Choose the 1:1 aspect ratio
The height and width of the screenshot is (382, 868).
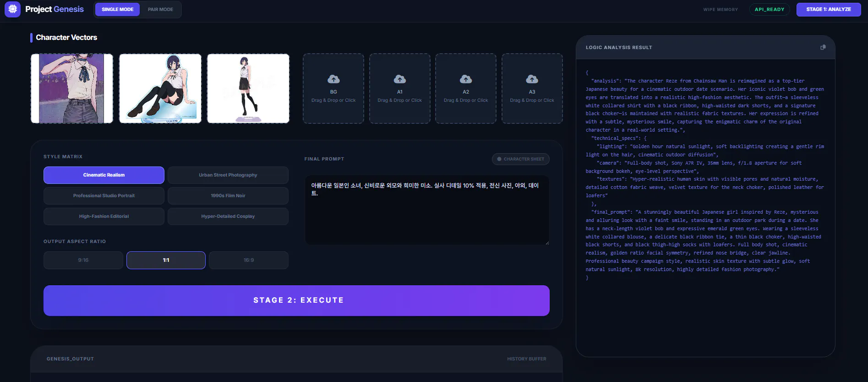click(166, 260)
